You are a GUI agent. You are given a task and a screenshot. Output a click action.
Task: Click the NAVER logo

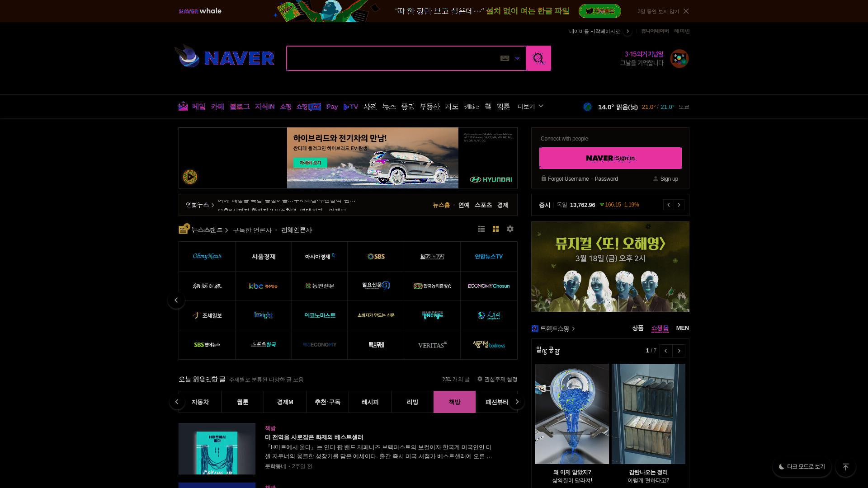(239, 58)
